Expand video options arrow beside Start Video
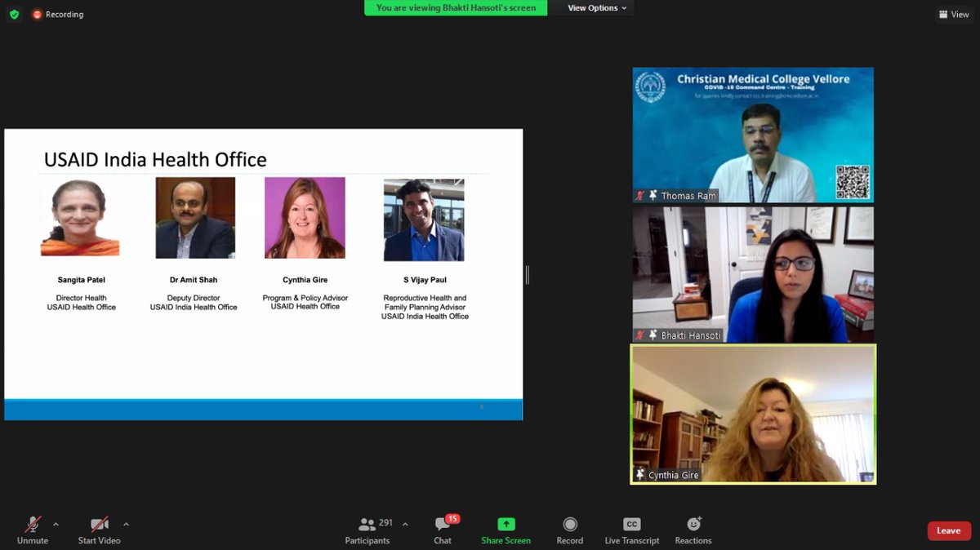 [x=126, y=524]
